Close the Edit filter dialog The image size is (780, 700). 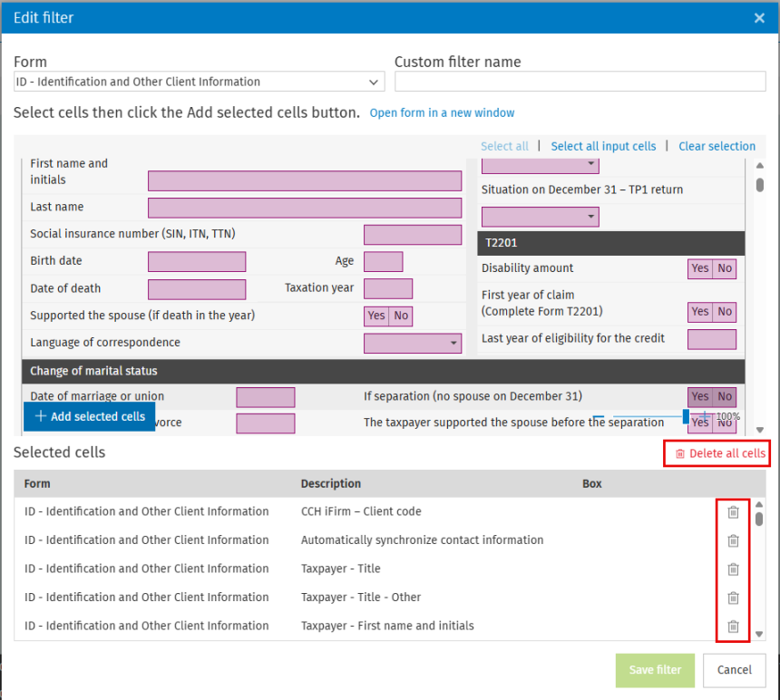(759, 17)
